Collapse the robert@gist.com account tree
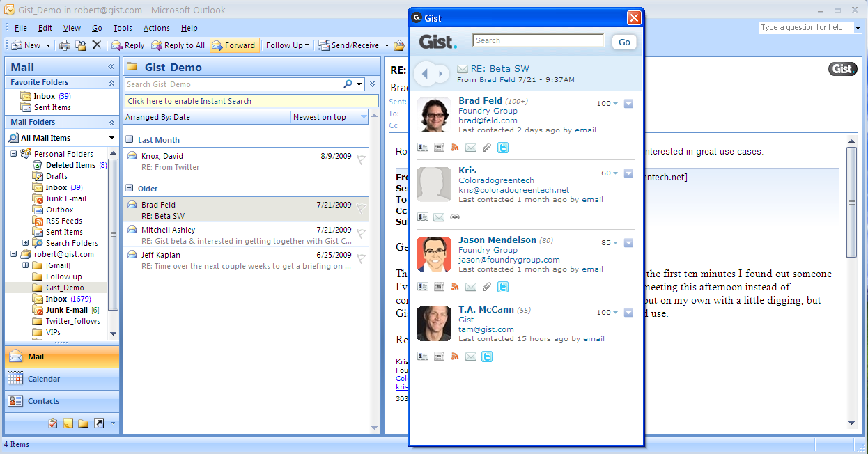The width and height of the screenshot is (868, 454). 14,254
